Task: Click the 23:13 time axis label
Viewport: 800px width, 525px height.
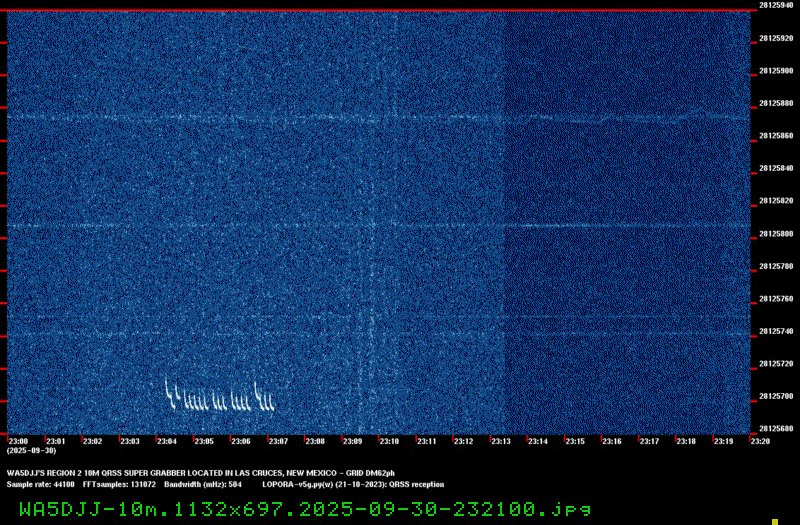Action: tap(501, 441)
